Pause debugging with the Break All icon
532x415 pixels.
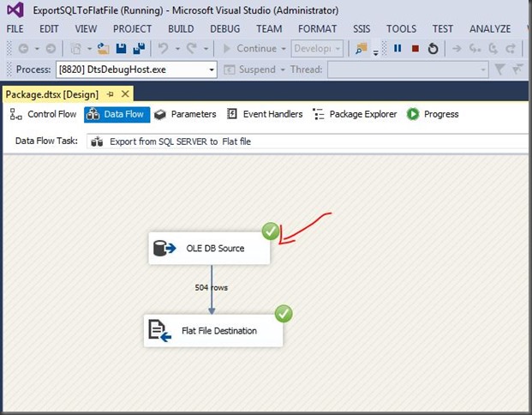[x=398, y=49]
